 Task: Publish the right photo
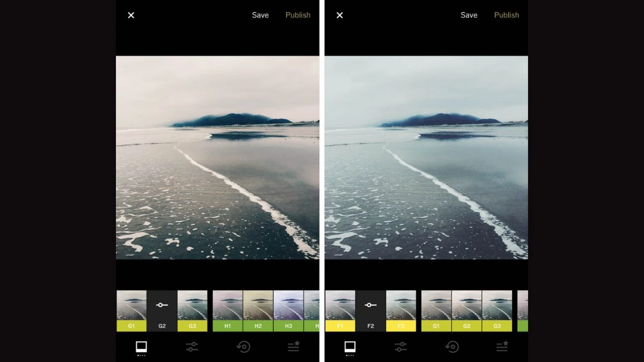tap(506, 15)
